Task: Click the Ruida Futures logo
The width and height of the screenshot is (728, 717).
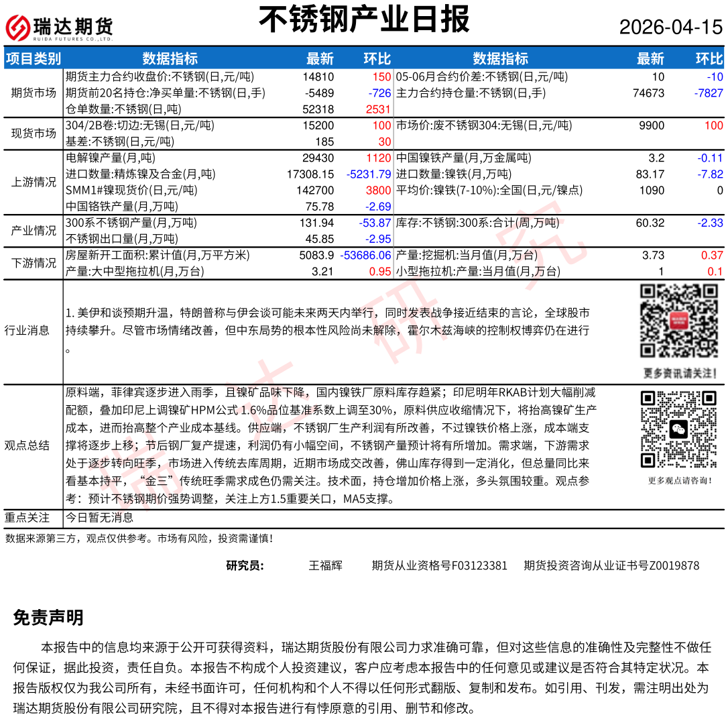Action: [59, 26]
